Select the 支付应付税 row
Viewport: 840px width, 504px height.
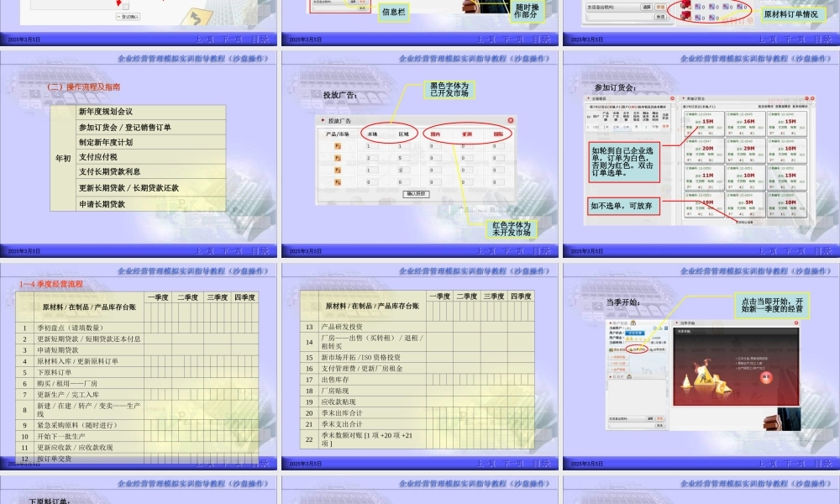point(150,157)
